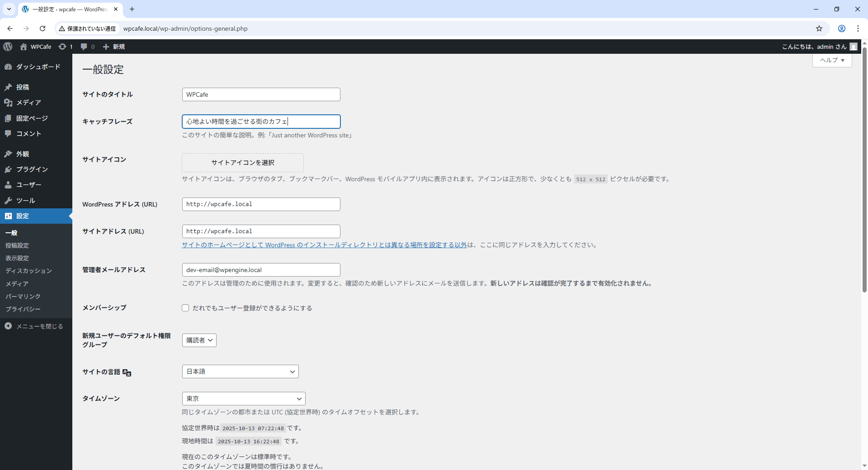Bookmark this page with the star icon
868x470 pixels.
[x=819, y=28]
